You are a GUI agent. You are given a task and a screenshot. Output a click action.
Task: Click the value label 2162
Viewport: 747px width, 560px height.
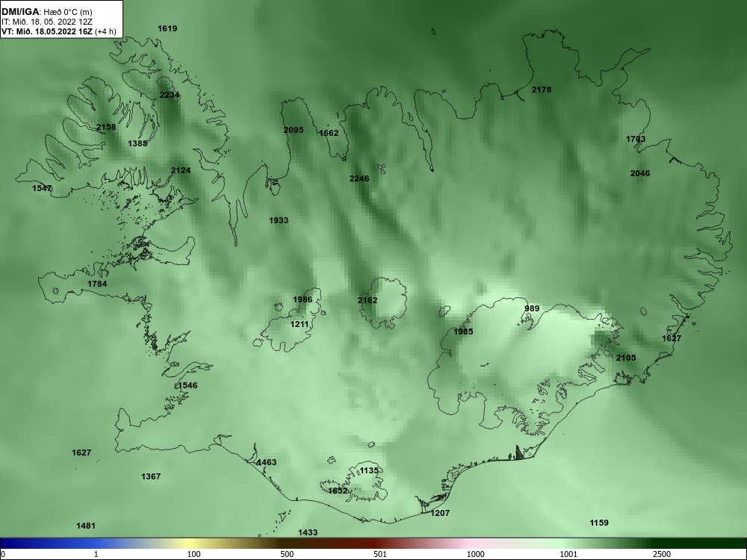click(368, 300)
